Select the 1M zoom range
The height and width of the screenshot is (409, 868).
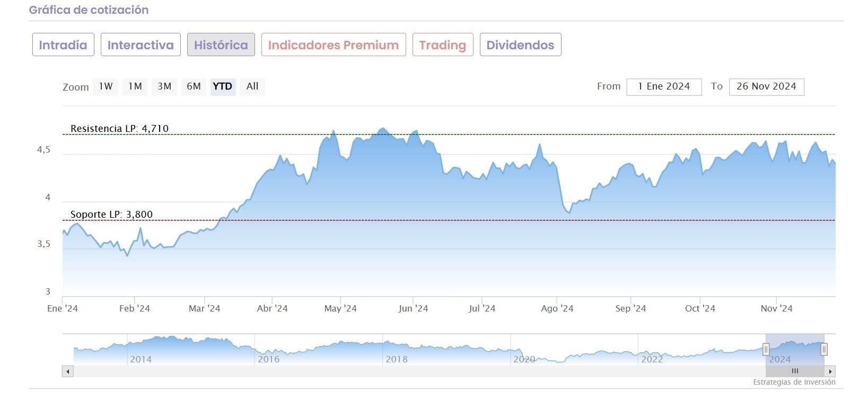[135, 86]
